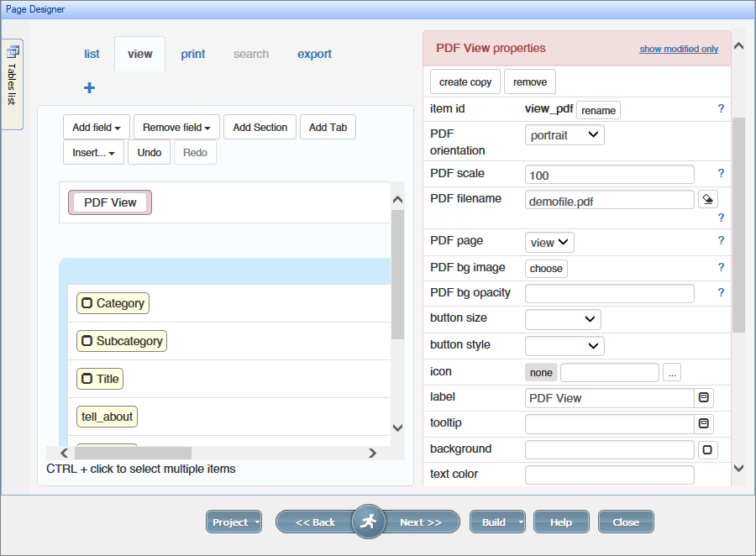Rename the view_pdf item id

597,110
